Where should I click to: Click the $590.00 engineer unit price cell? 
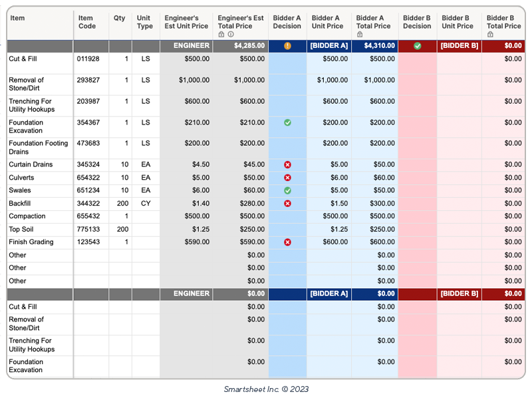point(186,242)
